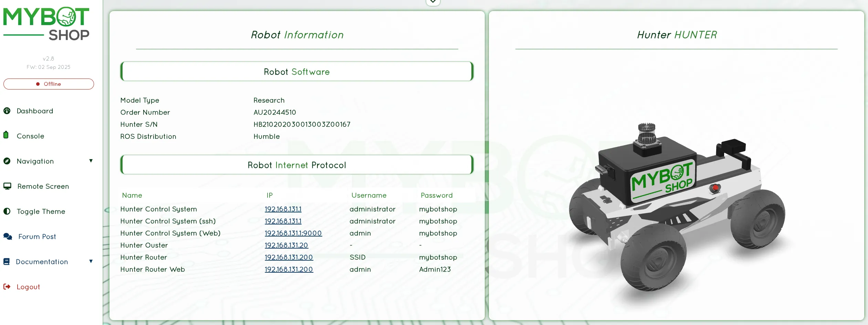This screenshot has height=325, width=868.
Task: Click the Documentation book icon
Action: (x=7, y=262)
